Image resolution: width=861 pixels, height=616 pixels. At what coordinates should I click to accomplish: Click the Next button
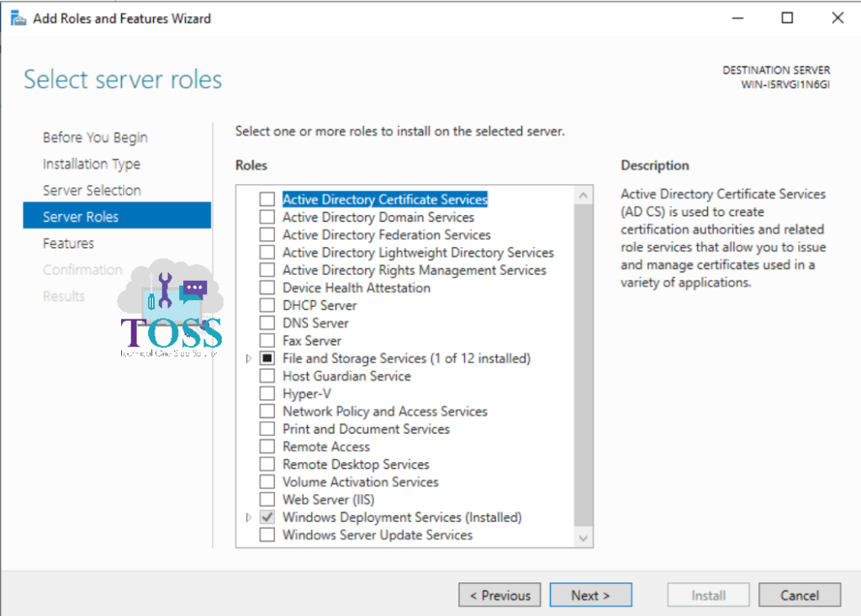click(590, 595)
